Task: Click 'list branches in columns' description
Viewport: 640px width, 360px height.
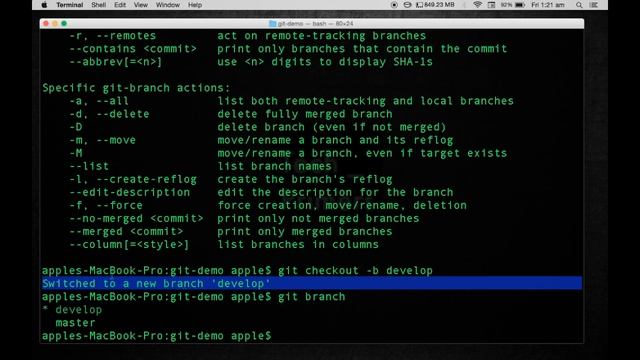Action: 298,245
